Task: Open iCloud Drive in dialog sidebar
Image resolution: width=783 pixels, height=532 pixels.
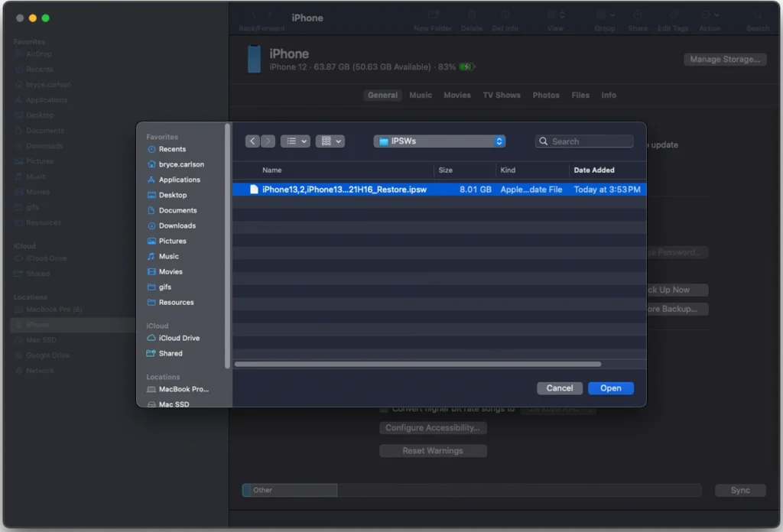Action: (179, 338)
